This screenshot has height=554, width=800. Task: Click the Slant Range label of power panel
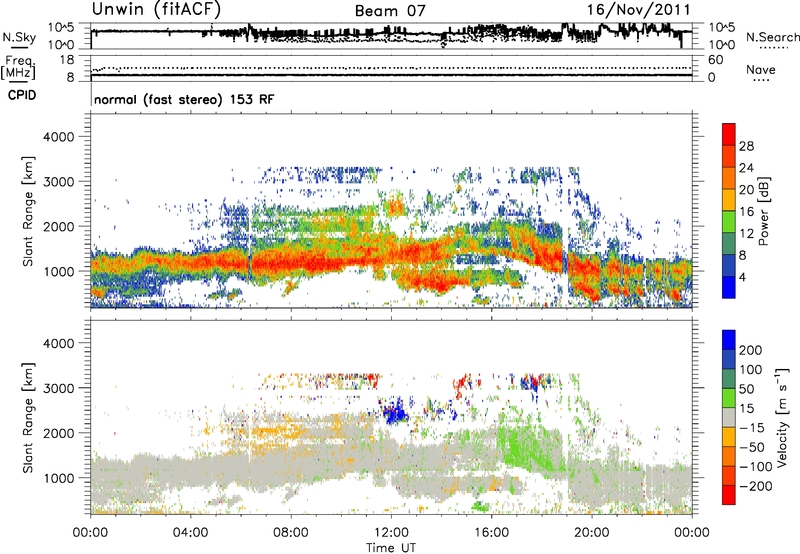click(x=28, y=211)
